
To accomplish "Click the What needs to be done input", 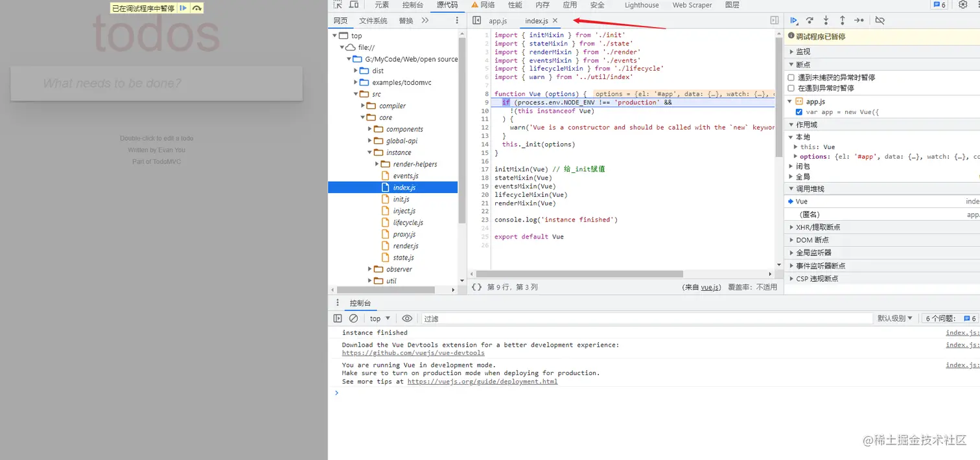I will [156, 83].
